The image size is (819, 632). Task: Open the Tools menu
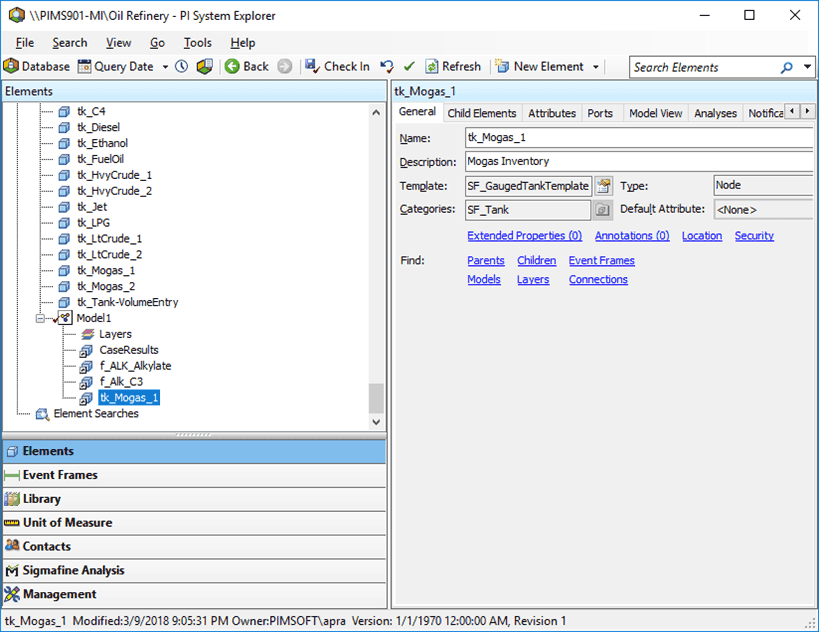click(x=197, y=43)
